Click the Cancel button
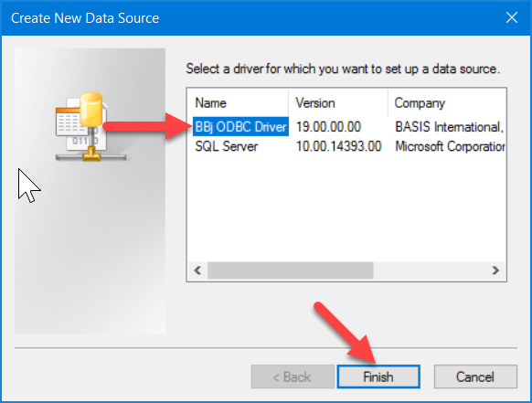532x403 pixels. 475,376
